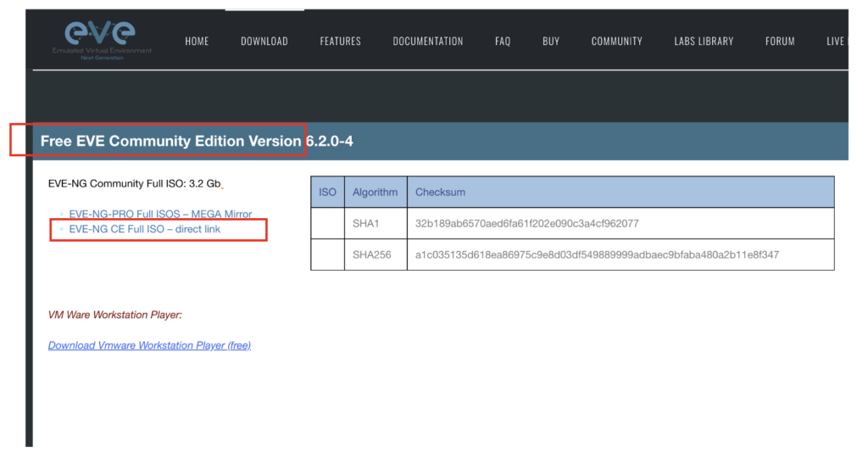Screen dimensions: 868x453
Task: Click the Checksum column header
Action: point(620,193)
